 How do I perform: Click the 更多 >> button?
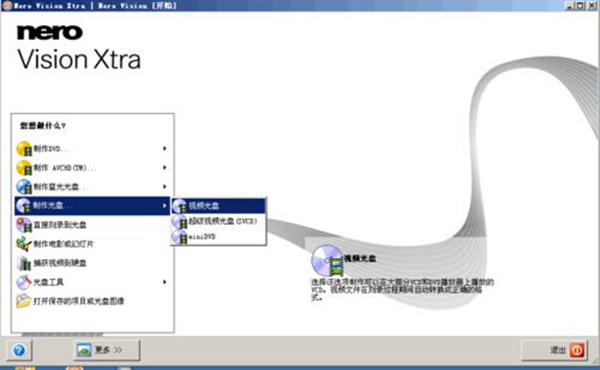[106, 350]
